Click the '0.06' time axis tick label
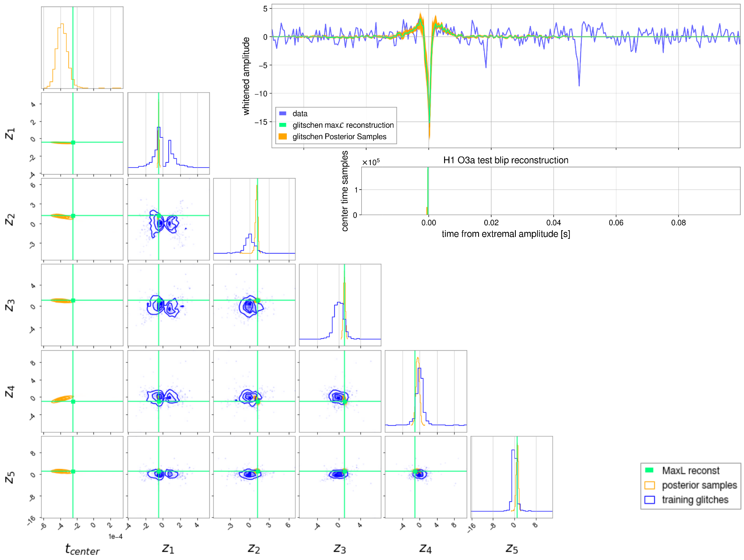The width and height of the screenshot is (744, 560). point(616,222)
